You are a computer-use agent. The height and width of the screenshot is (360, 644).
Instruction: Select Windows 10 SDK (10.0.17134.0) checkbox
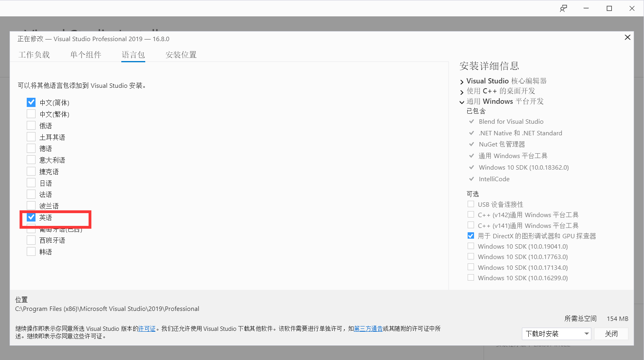(x=471, y=267)
